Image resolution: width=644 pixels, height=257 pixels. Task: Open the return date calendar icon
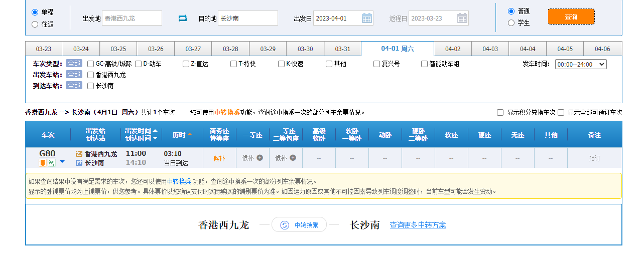pos(462,19)
